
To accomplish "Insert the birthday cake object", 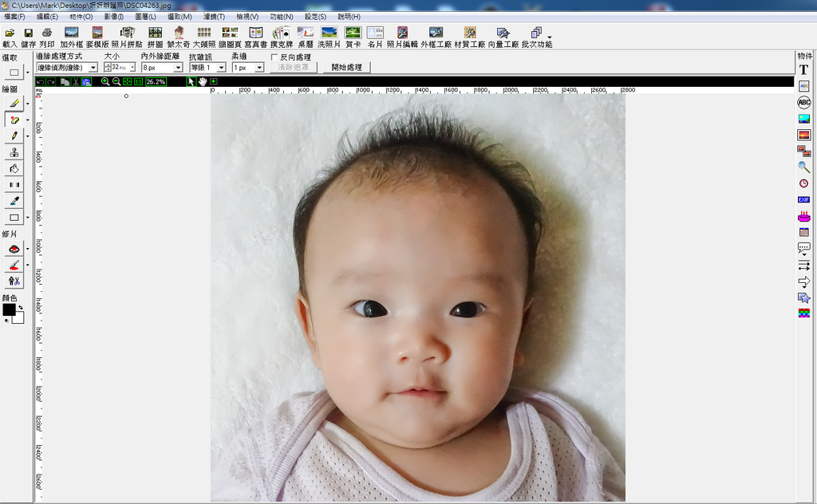I will 804,216.
